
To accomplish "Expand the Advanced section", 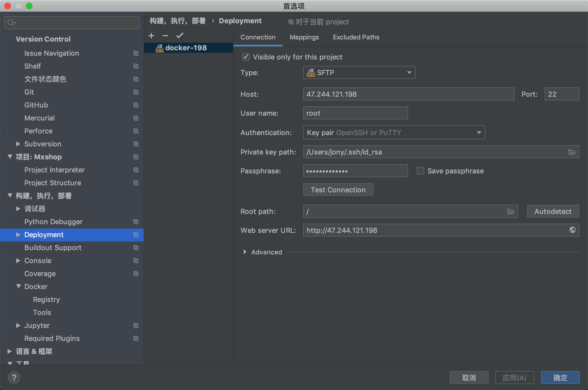I will [x=245, y=252].
